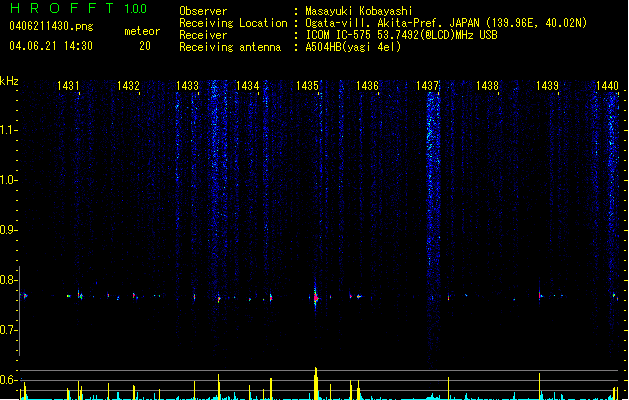Click the 0.7 kHz axis label

8,330
